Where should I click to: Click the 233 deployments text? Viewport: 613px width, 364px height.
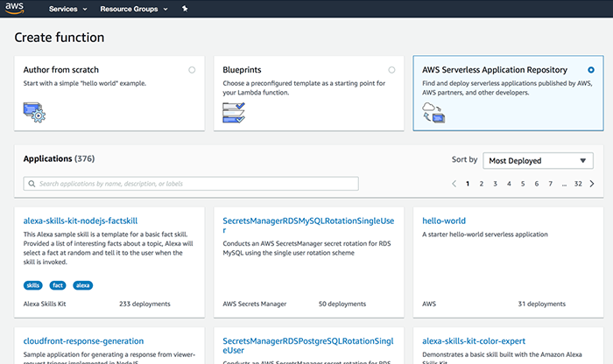pyautogui.click(x=144, y=304)
